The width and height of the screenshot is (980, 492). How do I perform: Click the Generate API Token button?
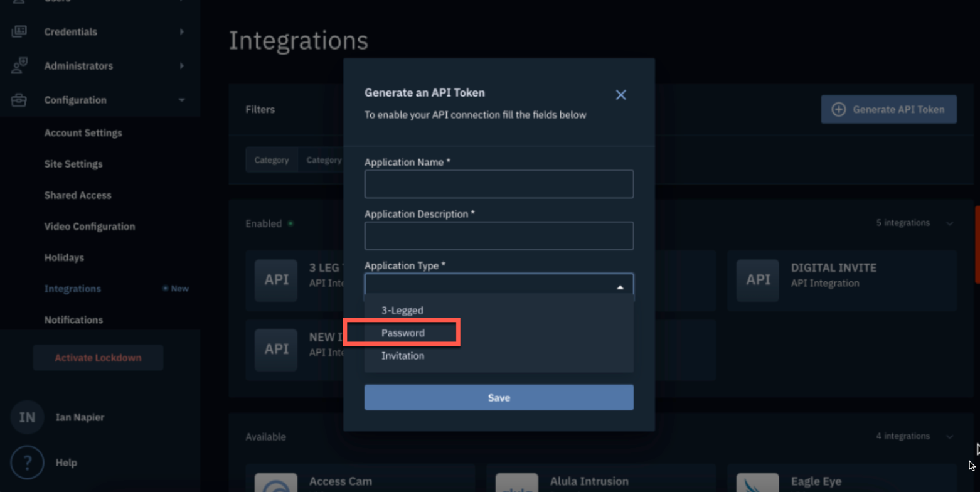pos(888,109)
